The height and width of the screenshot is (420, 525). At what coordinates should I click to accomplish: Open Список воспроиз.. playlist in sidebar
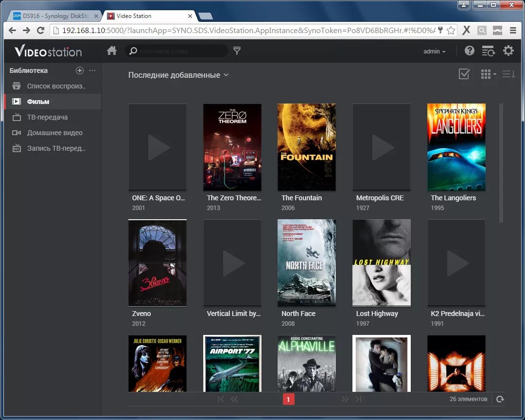point(52,86)
